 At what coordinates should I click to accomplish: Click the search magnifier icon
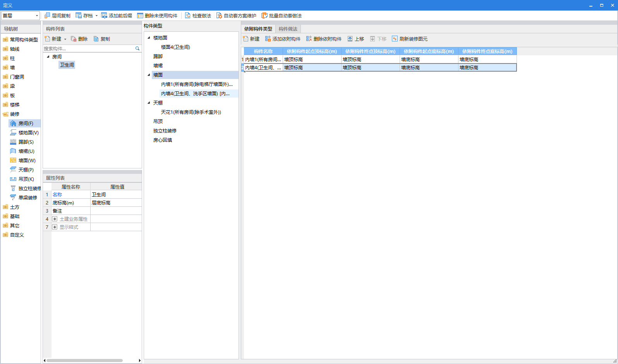[x=137, y=48]
